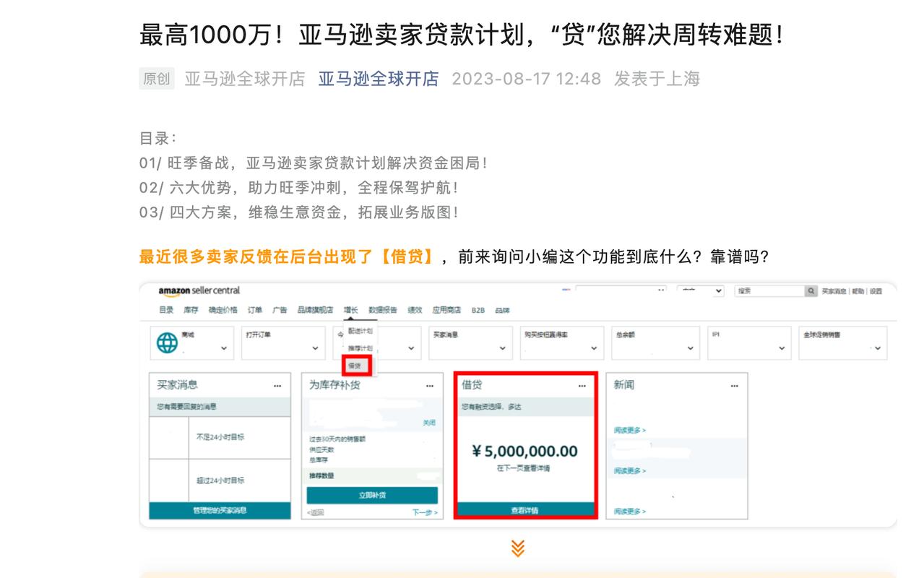Viewport: 924px width, 578px height.
Task: Open ellipsis menu on 为库存补货 widget
Action: coord(430,386)
